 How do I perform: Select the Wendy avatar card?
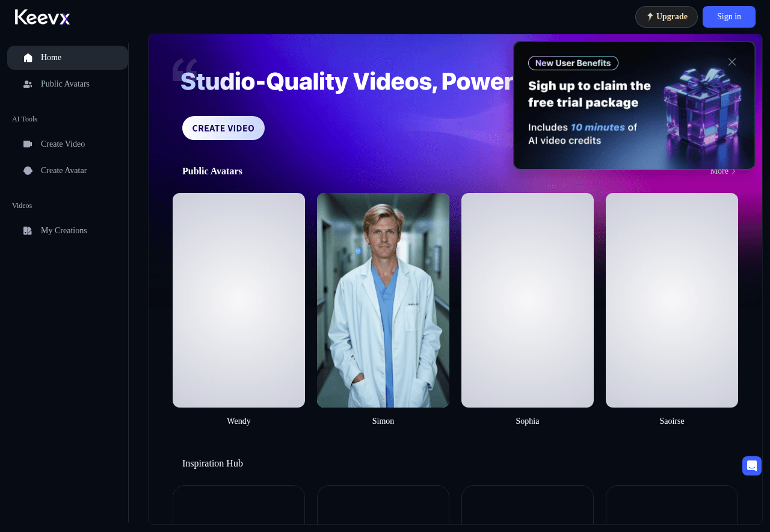(239, 300)
